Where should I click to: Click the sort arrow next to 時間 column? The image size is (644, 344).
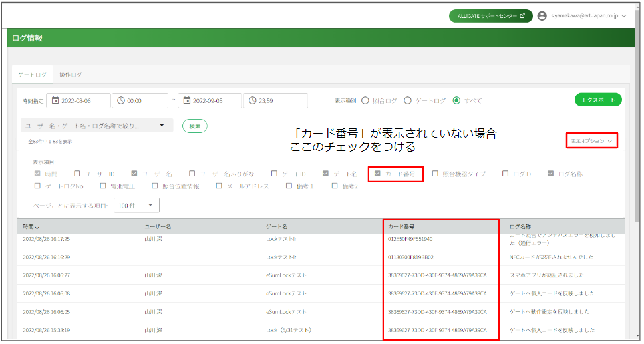pyautogui.click(x=37, y=227)
